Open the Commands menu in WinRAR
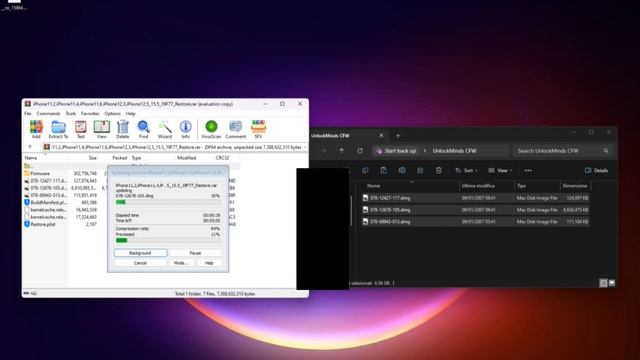 click(x=49, y=113)
